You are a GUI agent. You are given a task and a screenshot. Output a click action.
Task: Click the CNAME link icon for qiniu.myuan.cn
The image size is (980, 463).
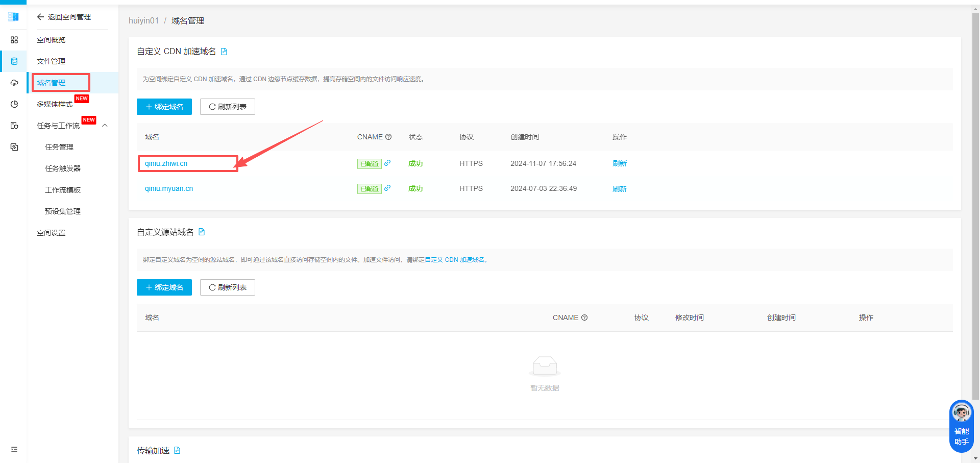[387, 188]
